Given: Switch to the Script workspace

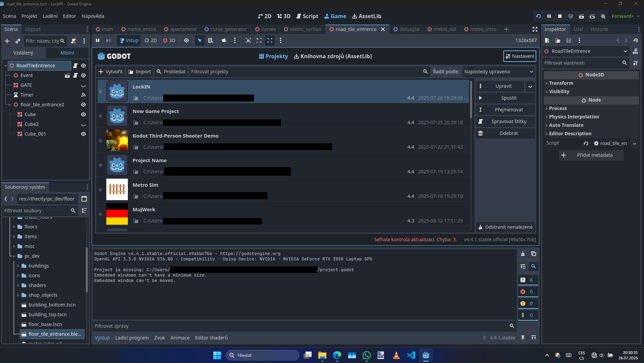Looking at the screenshot, I should [x=307, y=16].
